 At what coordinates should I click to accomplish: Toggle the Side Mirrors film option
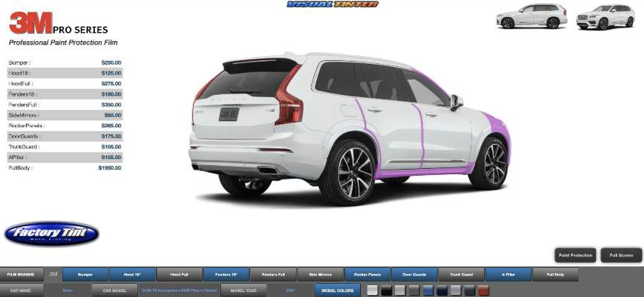(320, 275)
